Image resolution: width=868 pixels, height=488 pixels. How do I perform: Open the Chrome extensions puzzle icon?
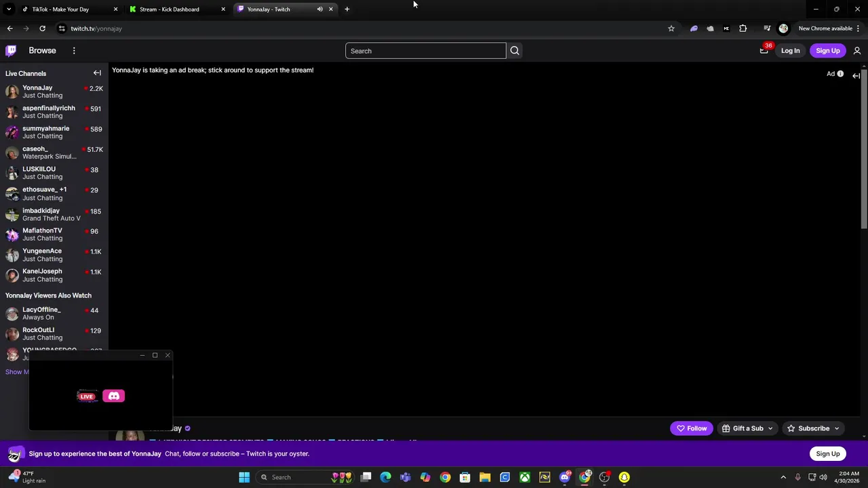coord(743,28)
